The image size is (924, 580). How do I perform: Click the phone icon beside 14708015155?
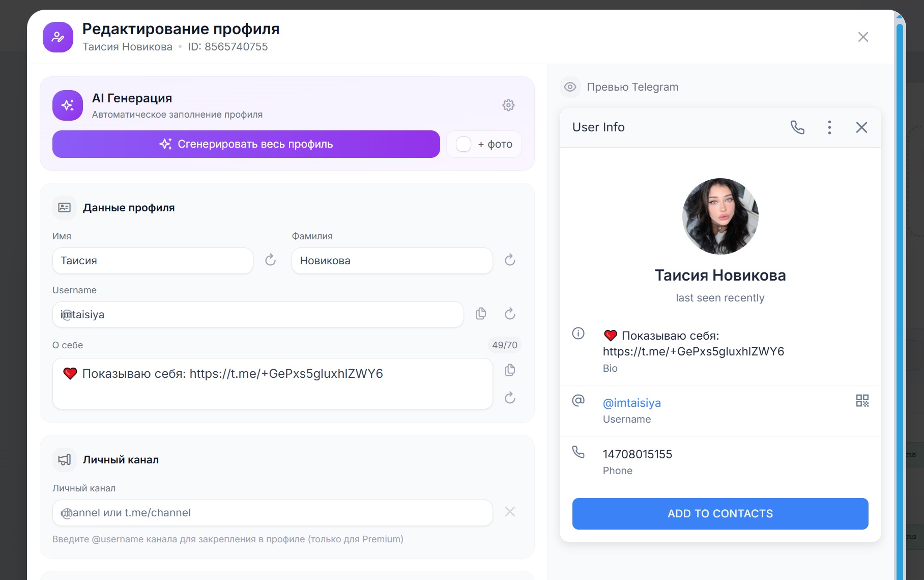pos(579,452)
